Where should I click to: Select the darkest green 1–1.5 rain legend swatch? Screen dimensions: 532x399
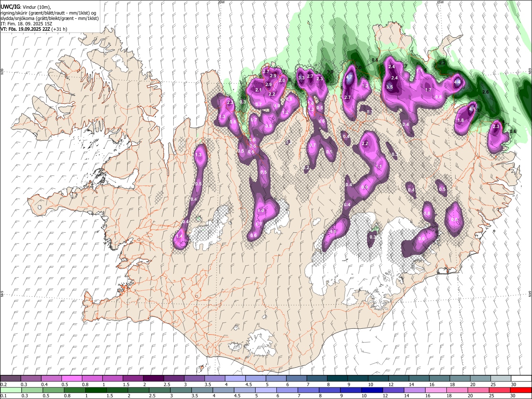click(96, 390)
